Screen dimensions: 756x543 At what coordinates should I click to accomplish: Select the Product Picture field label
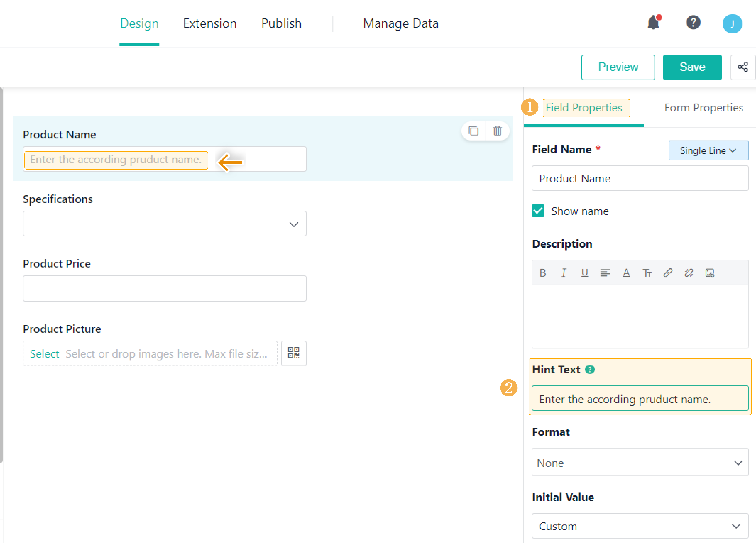[62, 329]
